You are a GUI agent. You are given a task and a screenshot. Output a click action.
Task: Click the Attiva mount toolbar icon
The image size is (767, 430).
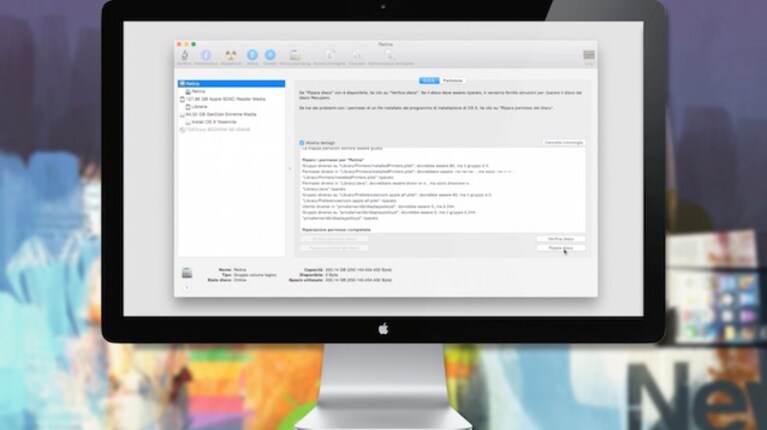point(252,55)
